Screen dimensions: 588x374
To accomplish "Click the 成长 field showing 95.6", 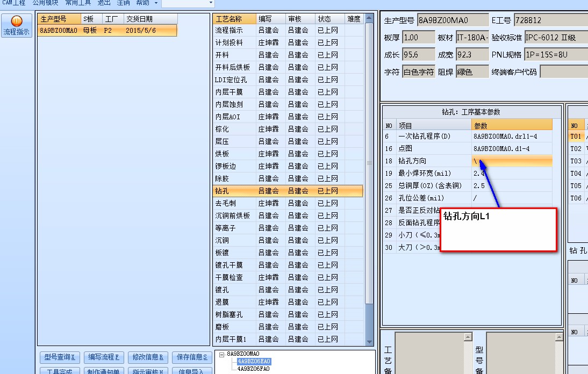I will tap(419, 55).
